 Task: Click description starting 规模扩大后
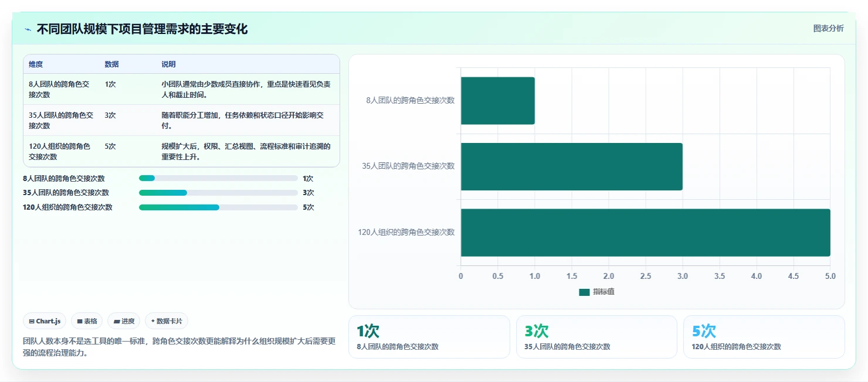tap(246, 151)
